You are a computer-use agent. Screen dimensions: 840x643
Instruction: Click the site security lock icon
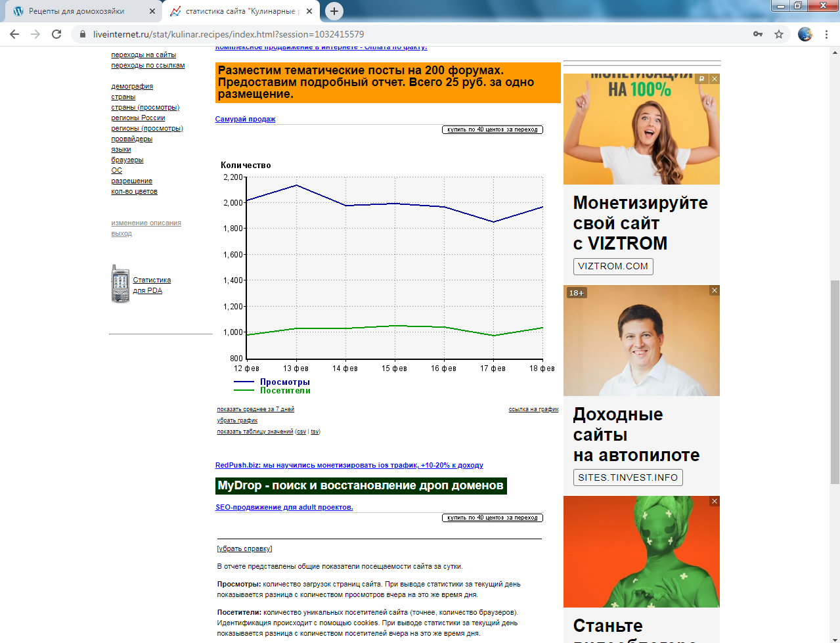click(x=82, y=34)
